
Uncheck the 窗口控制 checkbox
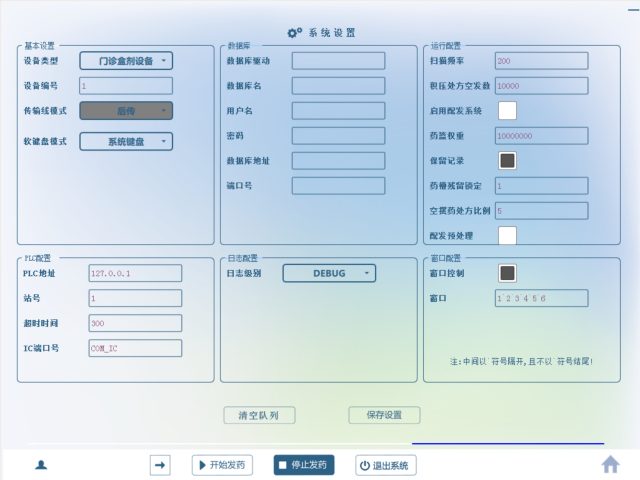[x=507, y=273]
